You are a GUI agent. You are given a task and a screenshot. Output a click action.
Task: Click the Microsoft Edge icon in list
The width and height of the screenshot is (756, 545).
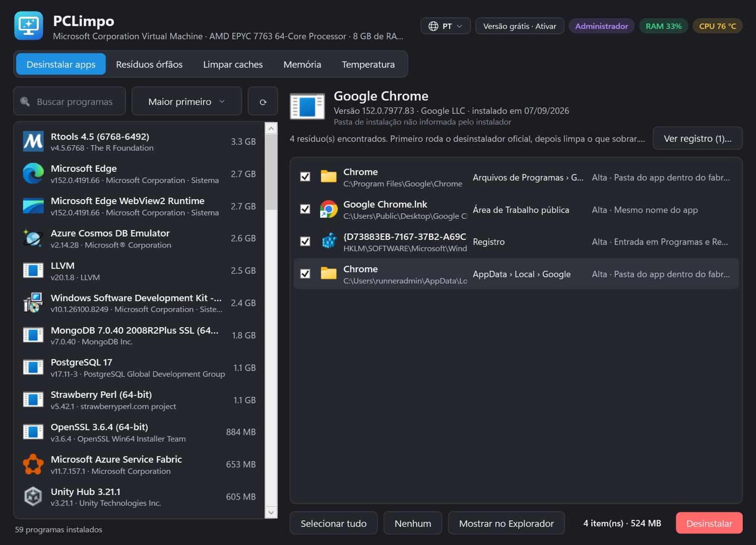(x=33, y=174)
